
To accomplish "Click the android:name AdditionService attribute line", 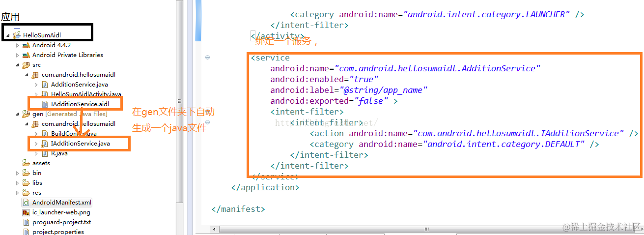I will pyautogui.click(x=405, y=68).
